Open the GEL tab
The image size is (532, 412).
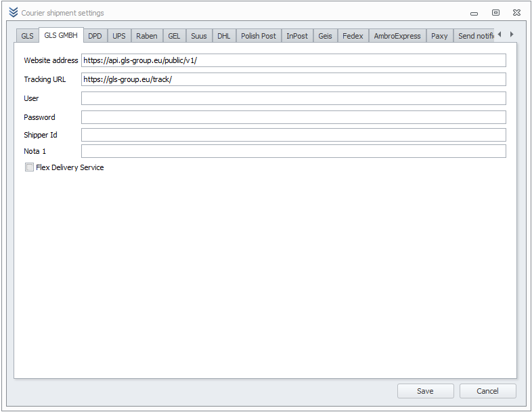174,36
